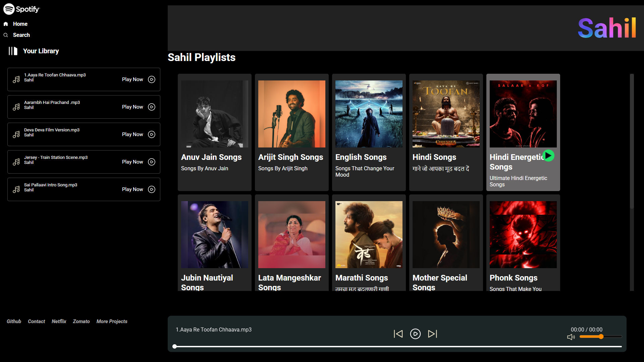
Task: Click green play button on Hindi Energetic Songs
Action: point(548,156)
